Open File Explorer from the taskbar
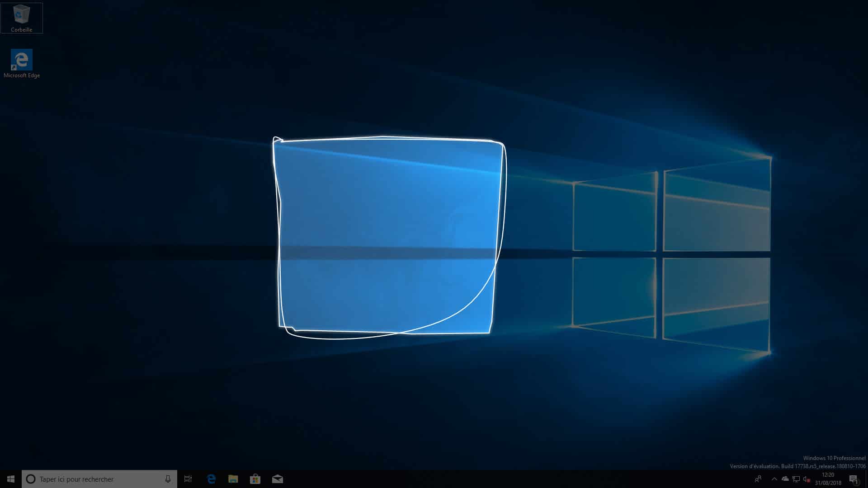Viewport: 868px width, 488px height. [233, 479]
